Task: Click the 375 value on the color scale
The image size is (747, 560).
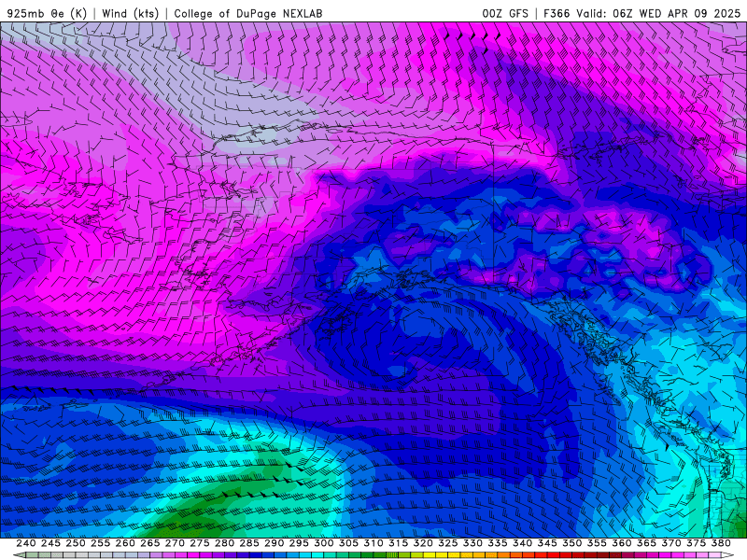Action: [x=696, y=543]
